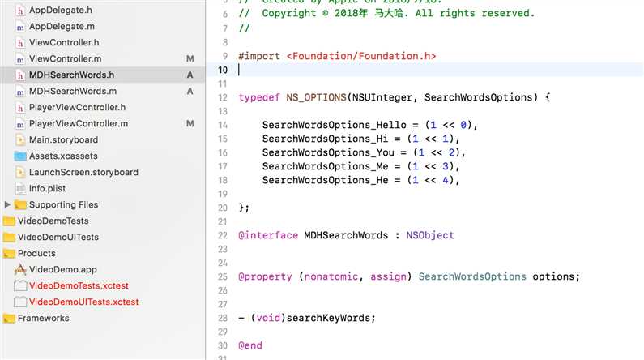This screenshot has height=360, width=644.
Task: Click SearchWordsOptions_You enum entry
Action: (364, 152)
